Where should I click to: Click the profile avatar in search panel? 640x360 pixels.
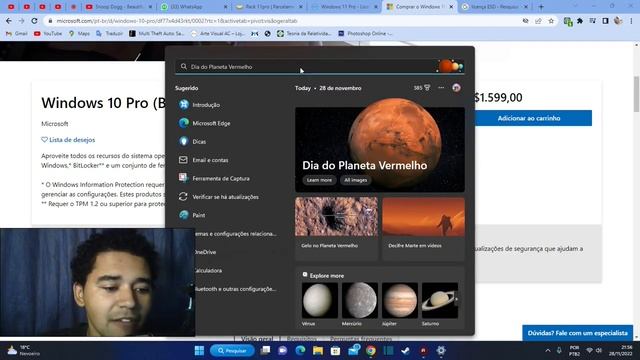pyautogui.click(x=456, y=88)
